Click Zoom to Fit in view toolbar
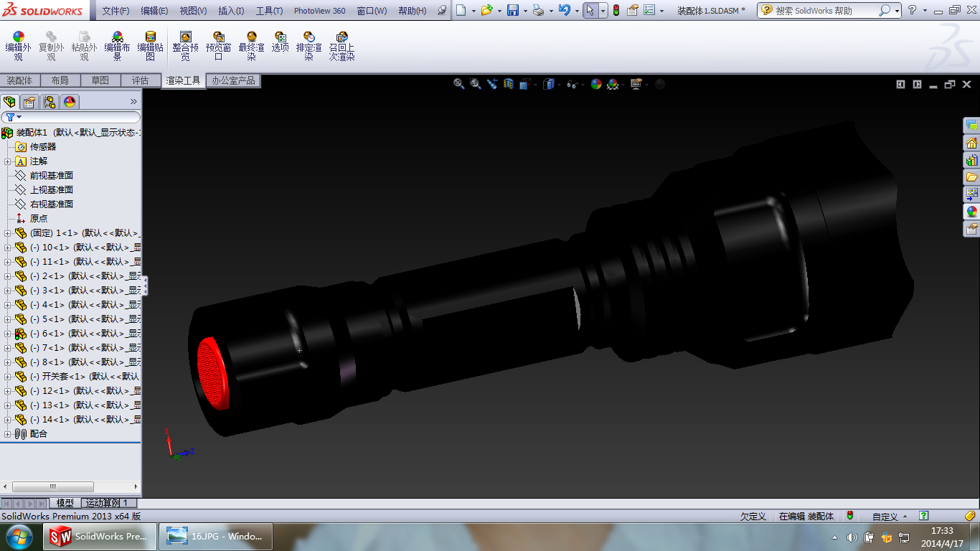 [x=459, y=84]
